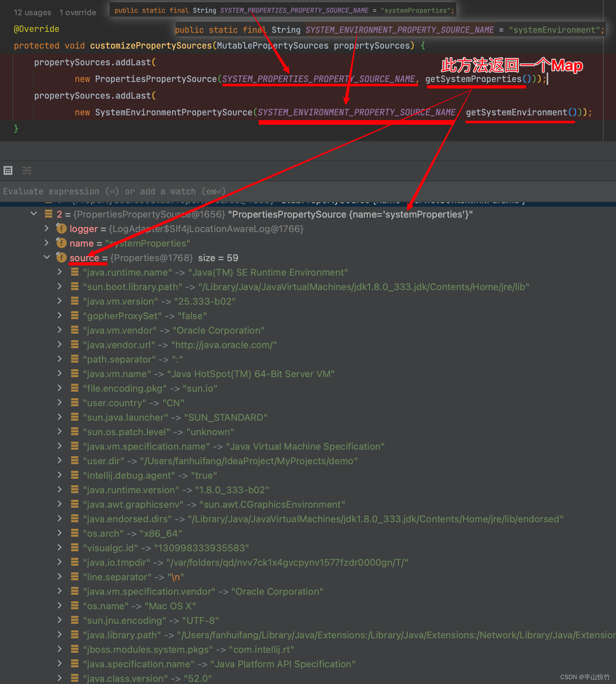Click the field icon next to source
The image size is (616, 684).
click(x=61, y=257)
